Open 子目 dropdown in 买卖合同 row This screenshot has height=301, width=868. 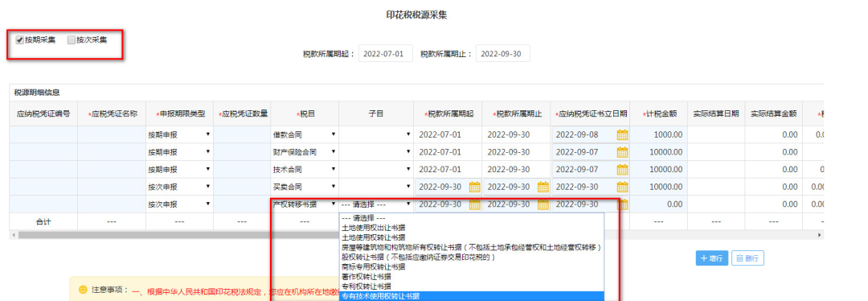[376, 187]
